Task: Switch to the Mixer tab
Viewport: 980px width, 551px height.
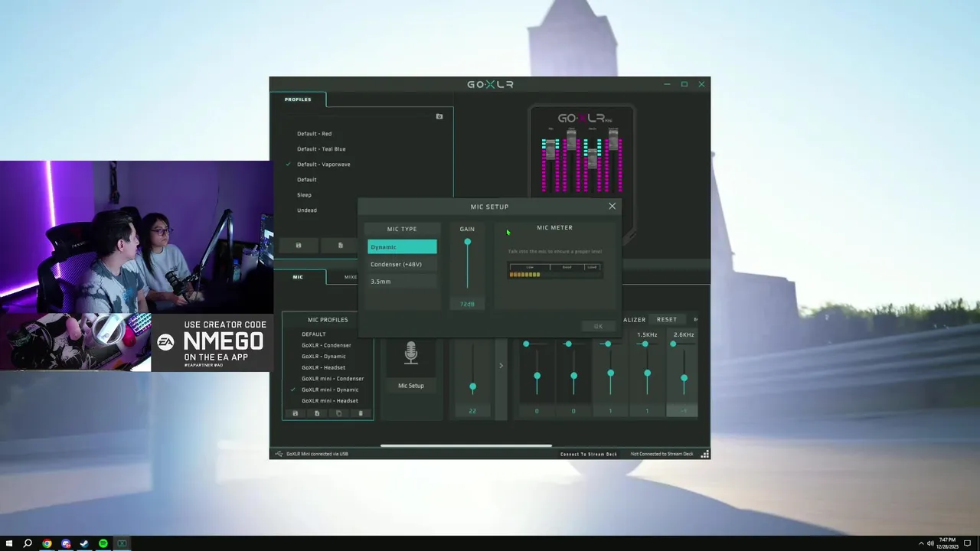Action: tap(351, 277)
